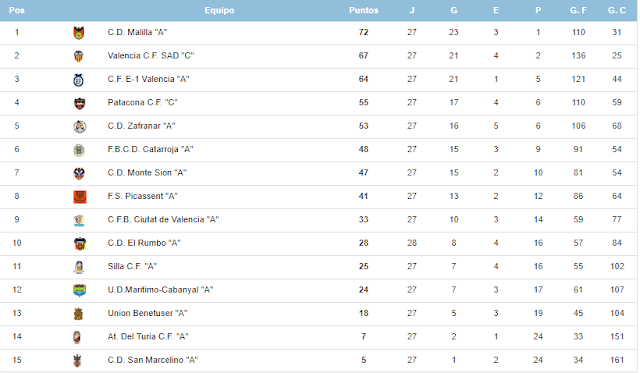Screen dimensions: 640x373
Task: Click the Silla C.F. "A" team logo
Action: point(79,267)
